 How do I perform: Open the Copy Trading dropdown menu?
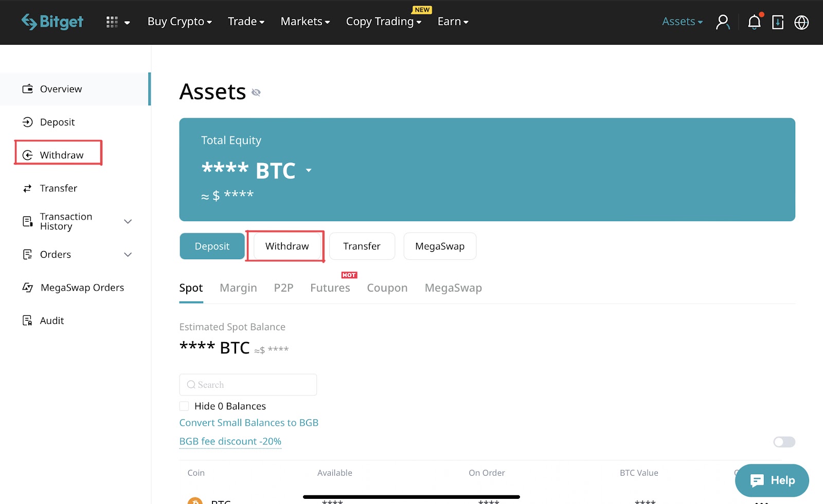click(x=383, y=22)
